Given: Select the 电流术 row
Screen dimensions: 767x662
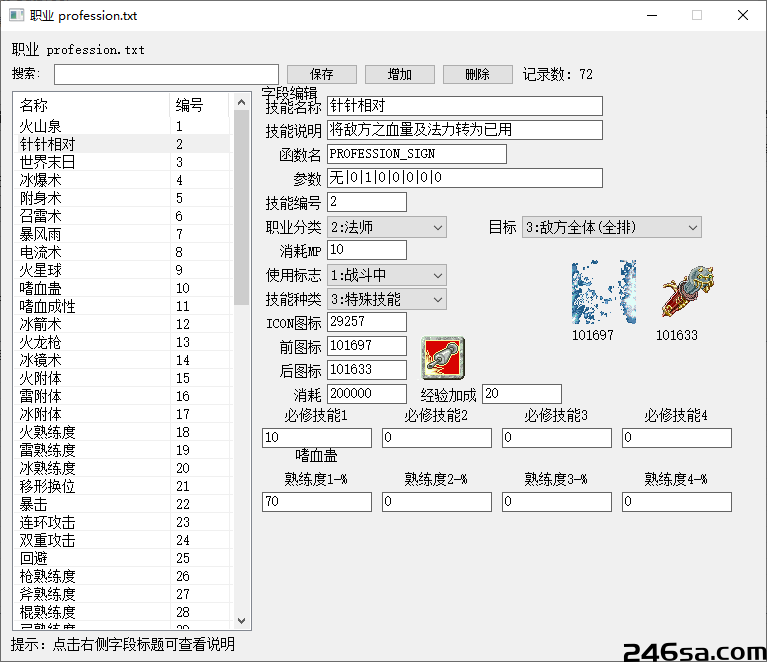Looking at the screenshot, I should pos(122,252).
